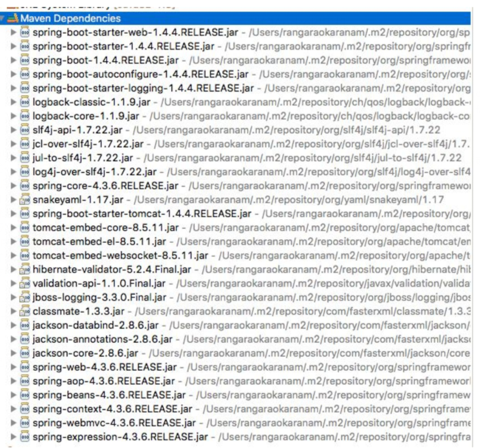480x448 pixels.
Task: Click jar icon beside spring-boot-autoconfigure-1.4.4.RELEASE.jar
Action: tap(24, 74)
